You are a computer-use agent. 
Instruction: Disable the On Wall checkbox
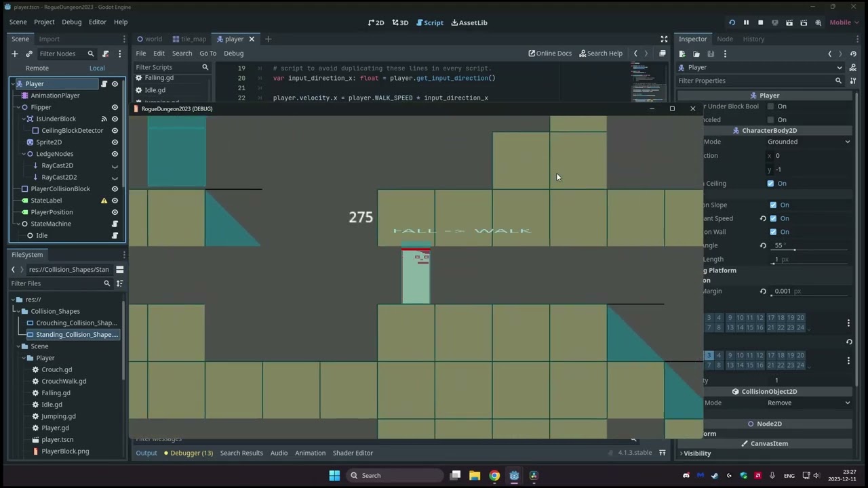click(773, 232)
